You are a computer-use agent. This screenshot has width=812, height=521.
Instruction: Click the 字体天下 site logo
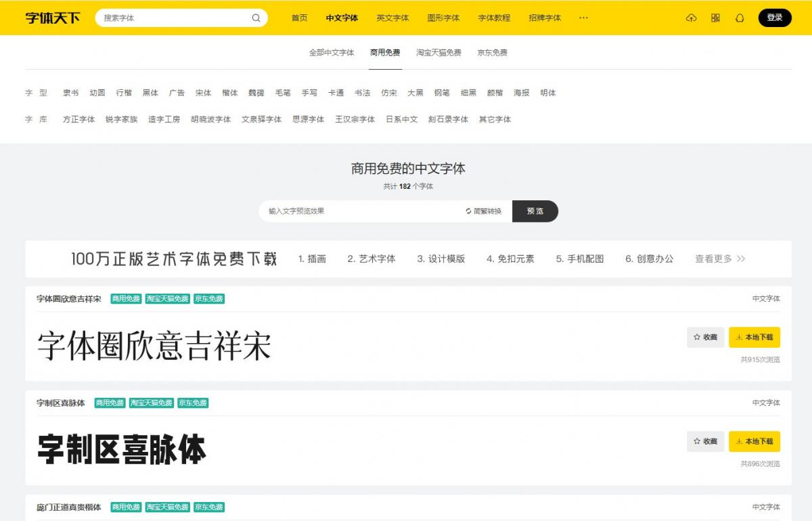tap(53, 18)
